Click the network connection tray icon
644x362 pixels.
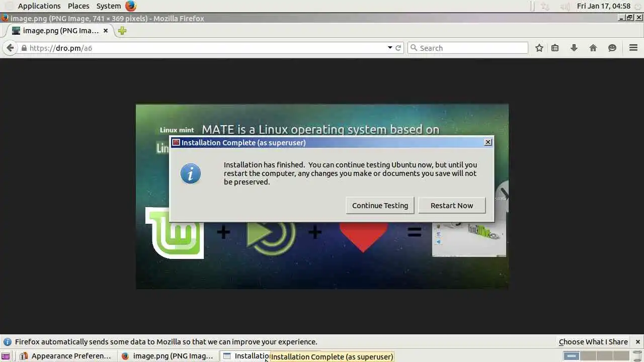(545, 6)
